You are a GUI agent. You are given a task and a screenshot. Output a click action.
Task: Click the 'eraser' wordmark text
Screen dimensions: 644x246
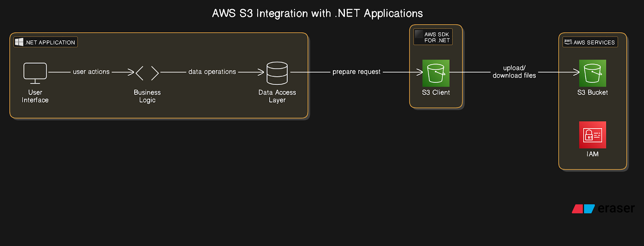[616, 209]
